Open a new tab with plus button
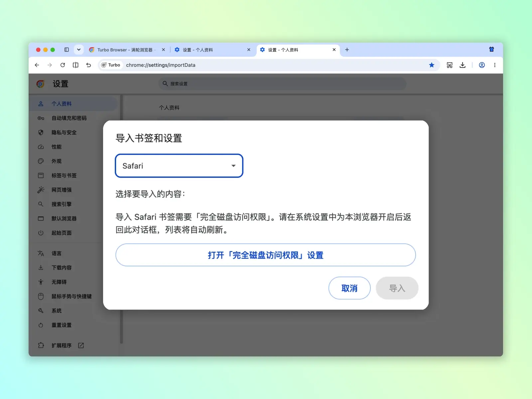 tap(347, 50)
